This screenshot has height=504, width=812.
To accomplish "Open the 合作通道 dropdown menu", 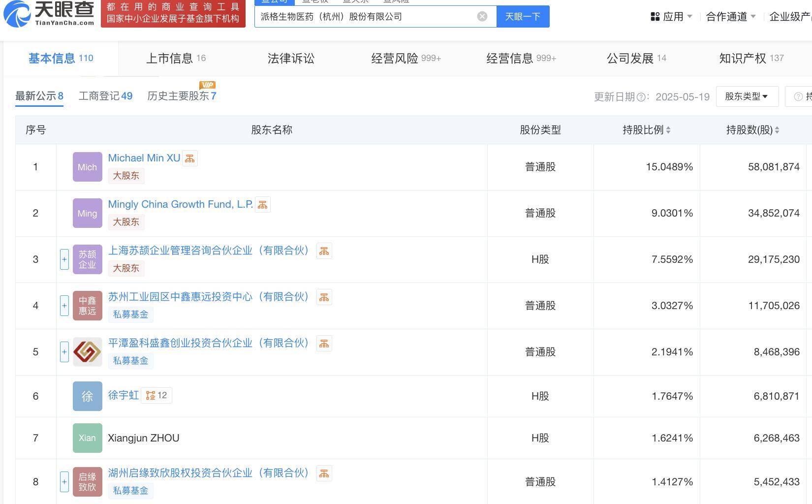I will tap(731, 17).
